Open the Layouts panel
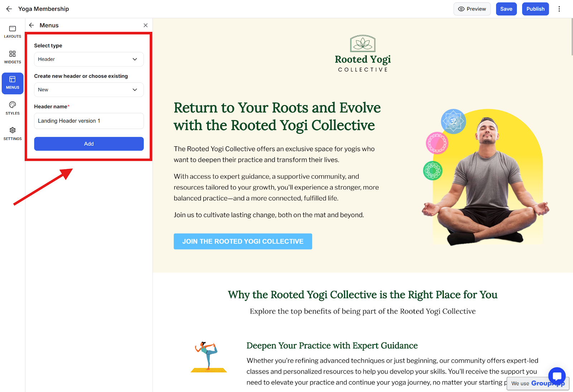 [13, 32]
